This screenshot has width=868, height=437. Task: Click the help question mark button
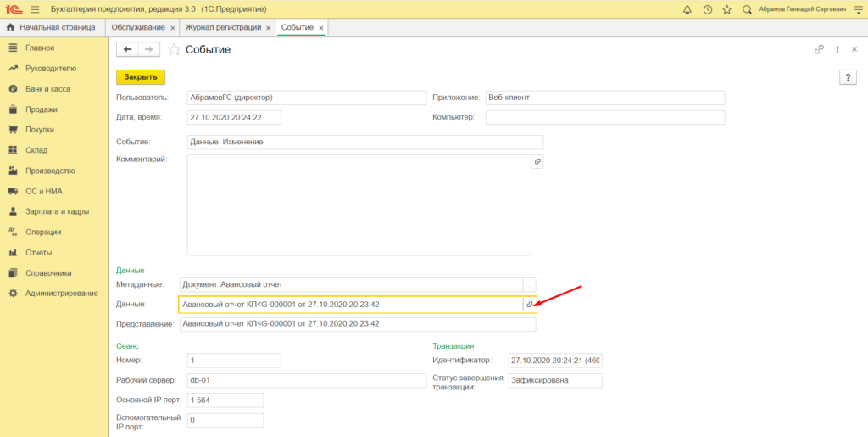tap(848, 77)
